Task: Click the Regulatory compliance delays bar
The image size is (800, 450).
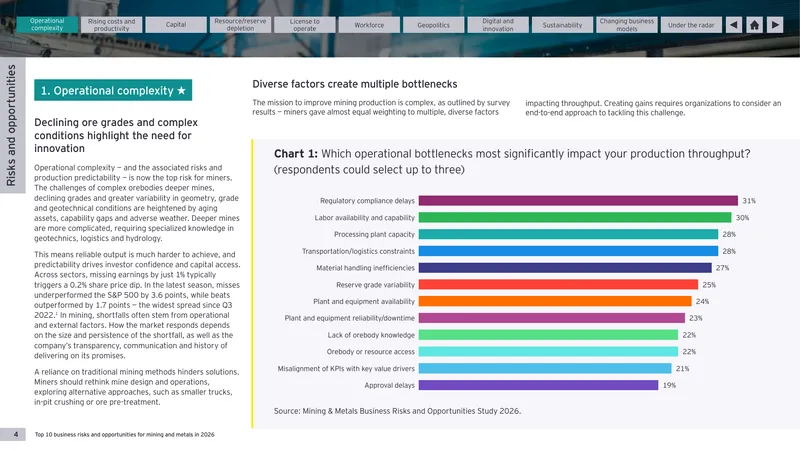Action: [x=578, y=201]
